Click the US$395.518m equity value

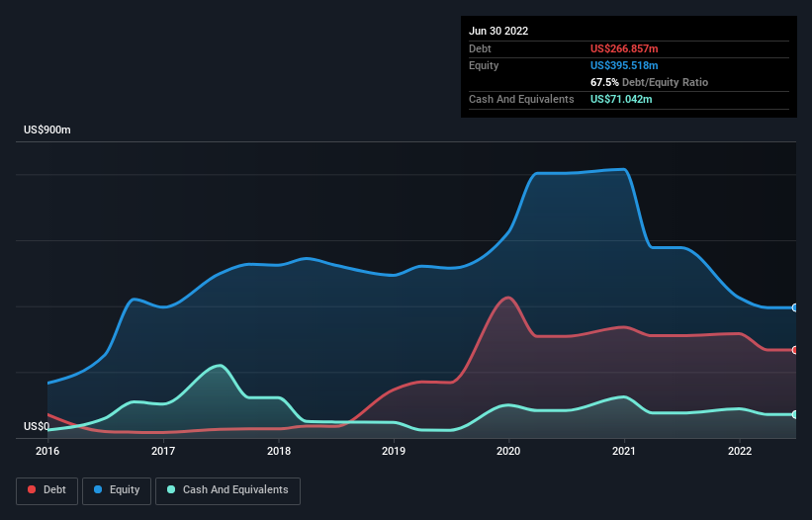[x=624, y=65]
